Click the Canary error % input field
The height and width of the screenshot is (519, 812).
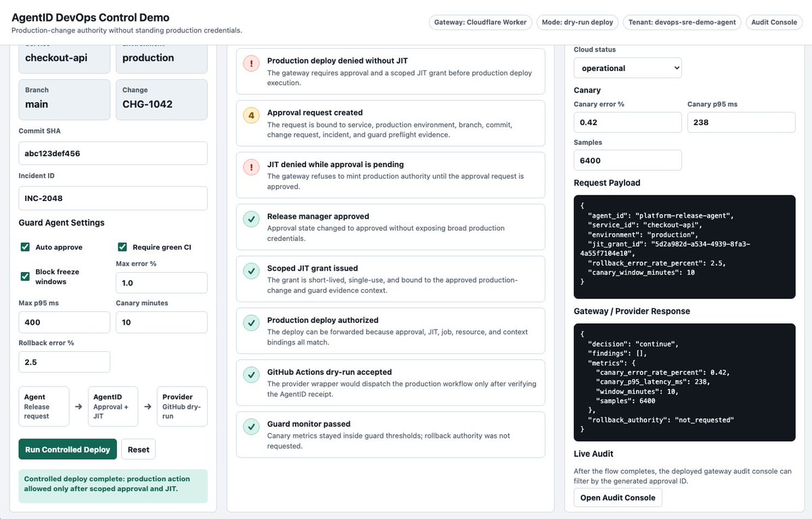coord(628,122)
